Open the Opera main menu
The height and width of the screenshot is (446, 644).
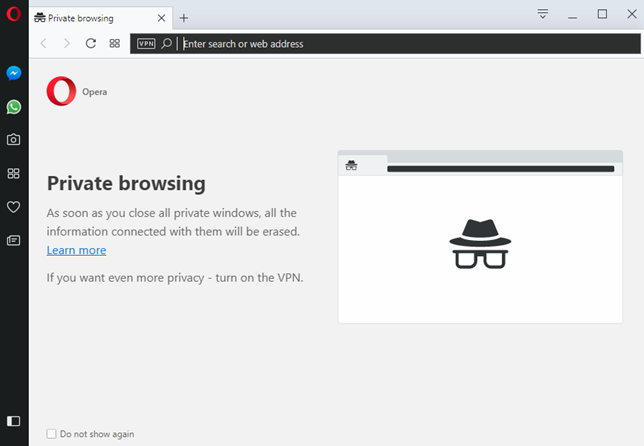coord(14,14)
